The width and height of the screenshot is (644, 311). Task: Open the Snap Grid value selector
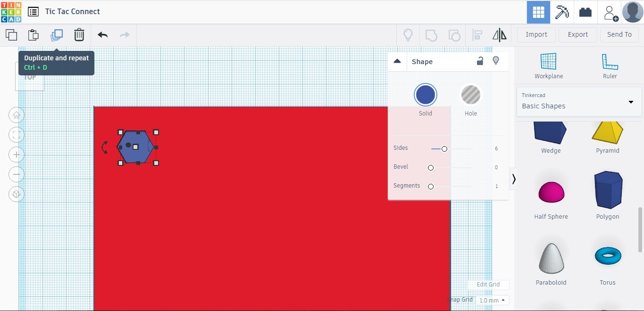coord(492,300)
